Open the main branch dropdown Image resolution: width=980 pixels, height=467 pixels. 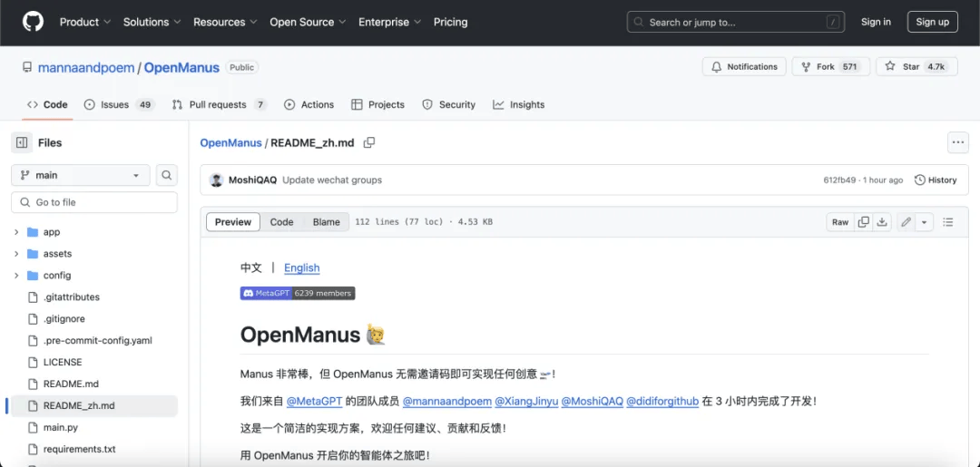[x=81, y=175]
